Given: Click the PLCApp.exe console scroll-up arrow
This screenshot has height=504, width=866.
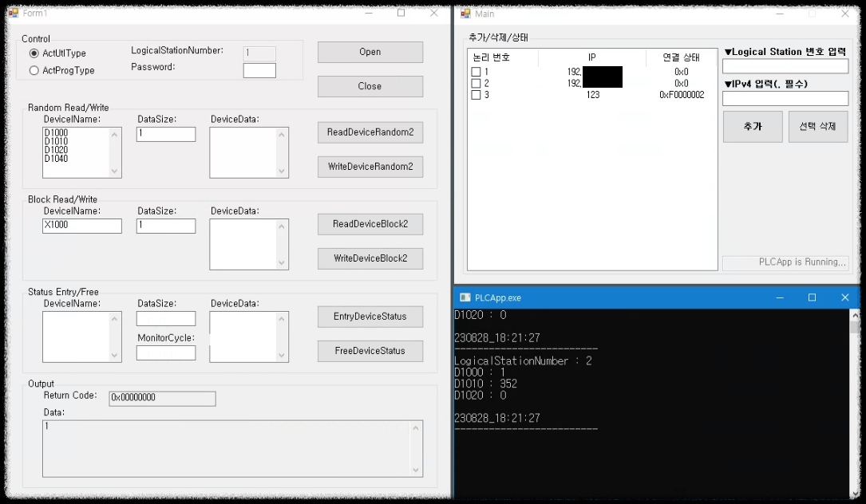Looking at the screenshot, I should (x=855, y=315).
